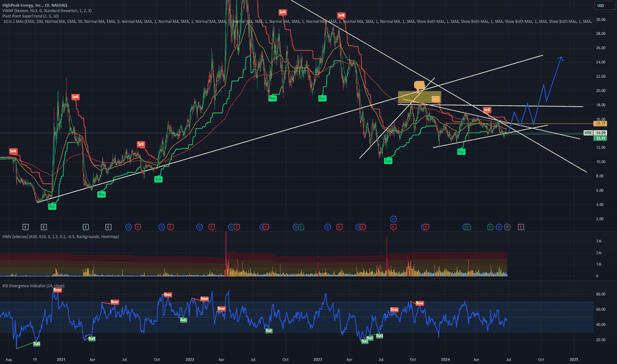Click the Sell label at the top near 30.00 in 2023
Screen dimensions: 617x364
point(341,16)
